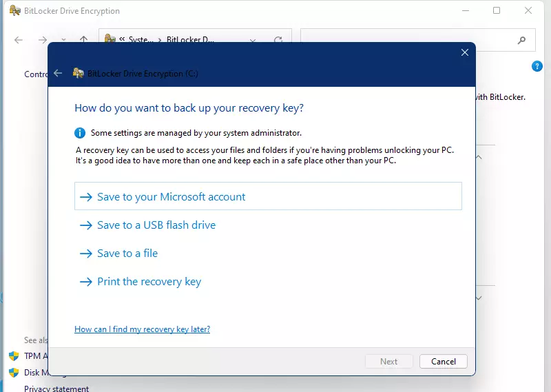
Task: Click the blue info icon beside administrator notice
Action: 80,133
